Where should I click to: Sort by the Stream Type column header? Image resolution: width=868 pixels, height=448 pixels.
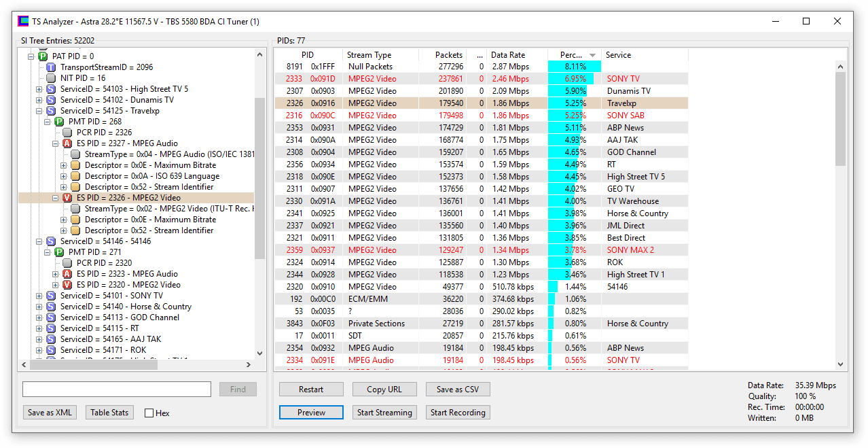380,55
